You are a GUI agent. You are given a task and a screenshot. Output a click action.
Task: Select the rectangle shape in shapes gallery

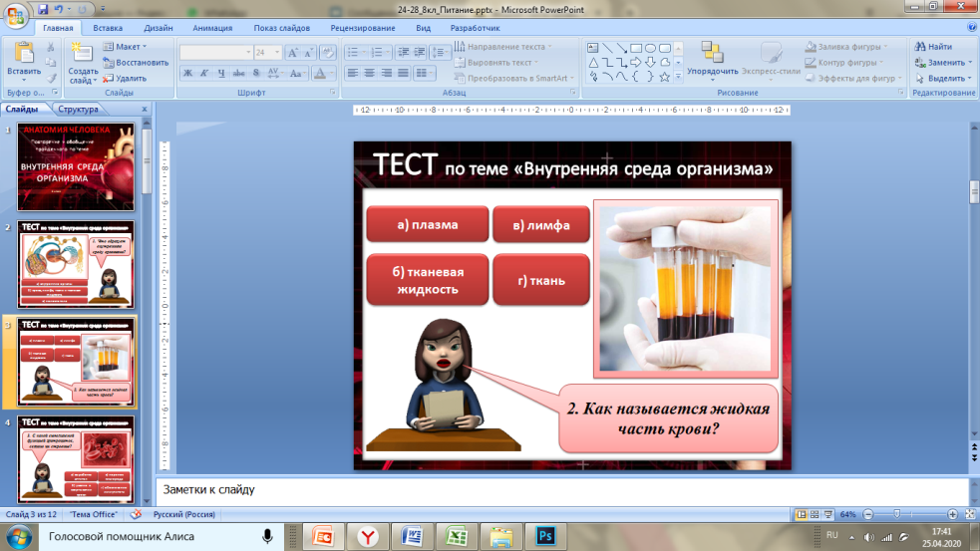635,47
